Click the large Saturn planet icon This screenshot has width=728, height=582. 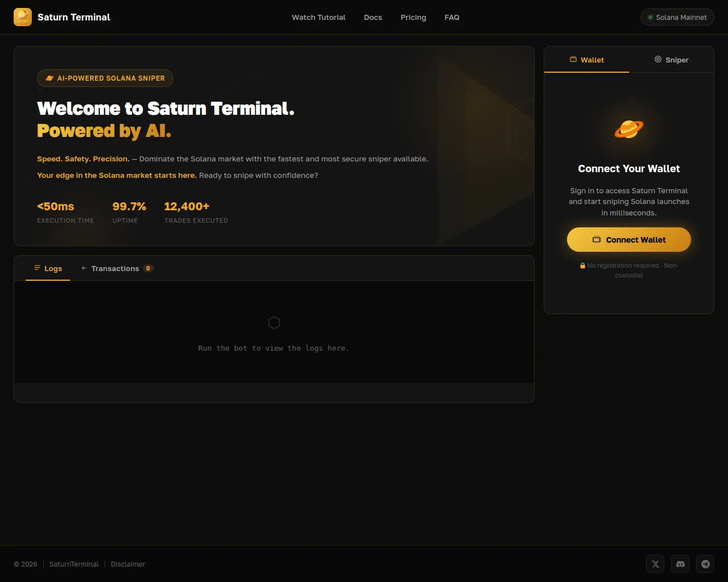629,129
